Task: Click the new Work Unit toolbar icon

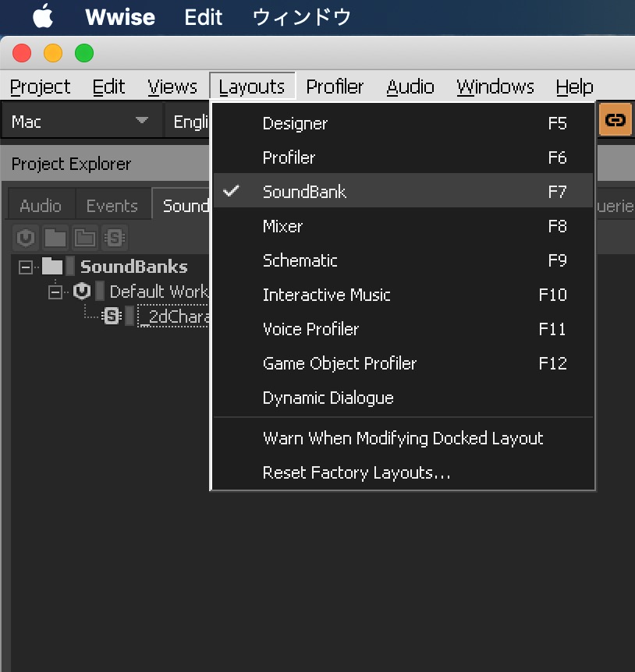Action: 26,238
